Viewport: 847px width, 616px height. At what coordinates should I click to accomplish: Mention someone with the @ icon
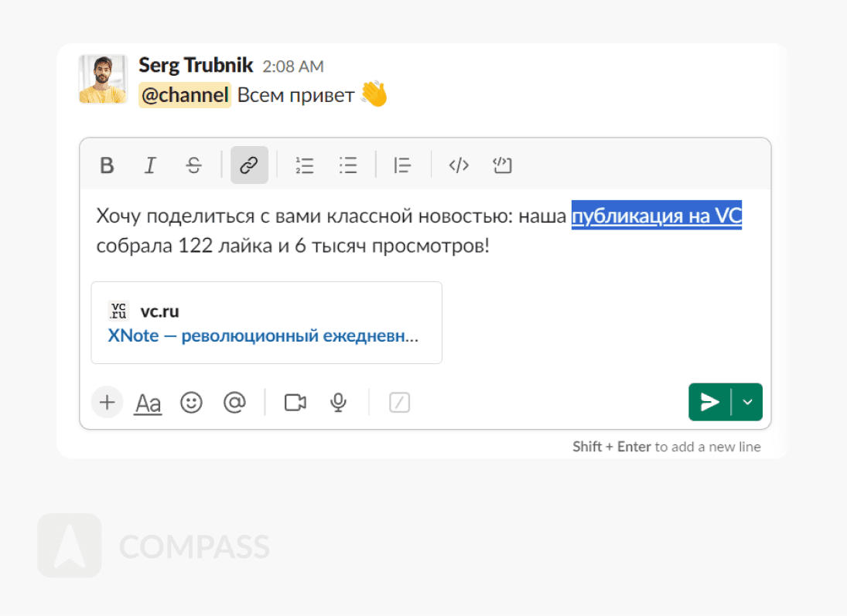pos(234,402)
